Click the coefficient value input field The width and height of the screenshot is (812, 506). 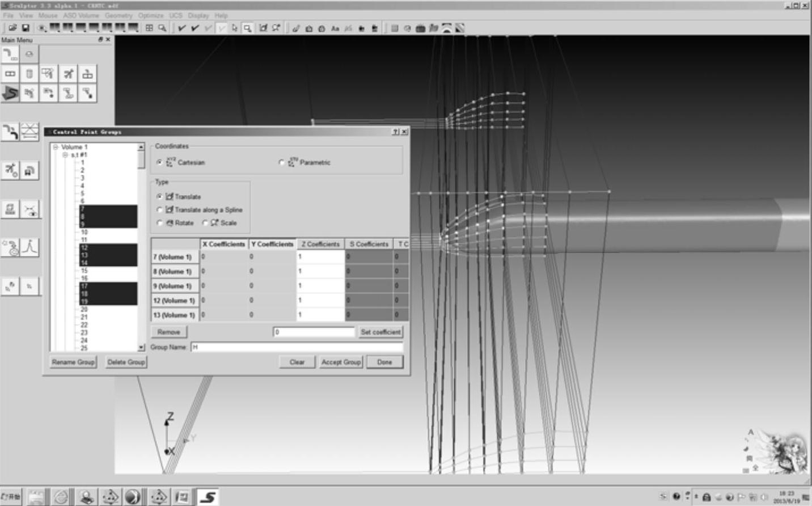(x=314, y=332)
